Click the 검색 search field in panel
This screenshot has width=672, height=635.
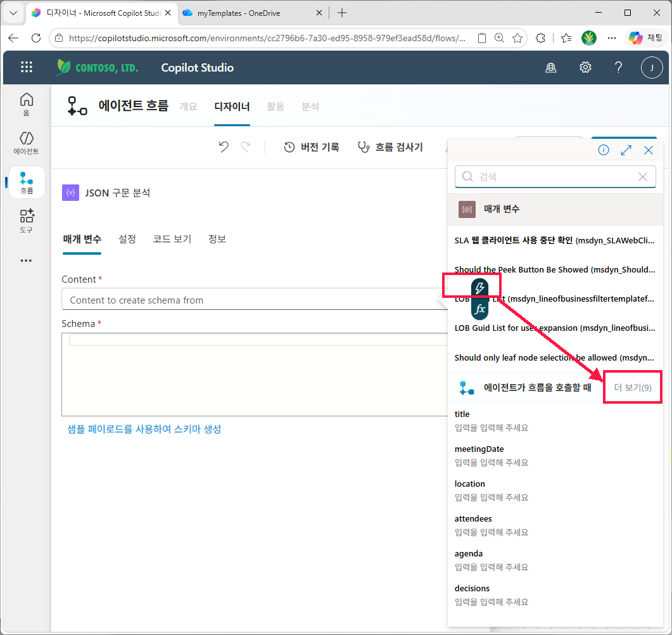pyautogui.click(x=555, y=177)
